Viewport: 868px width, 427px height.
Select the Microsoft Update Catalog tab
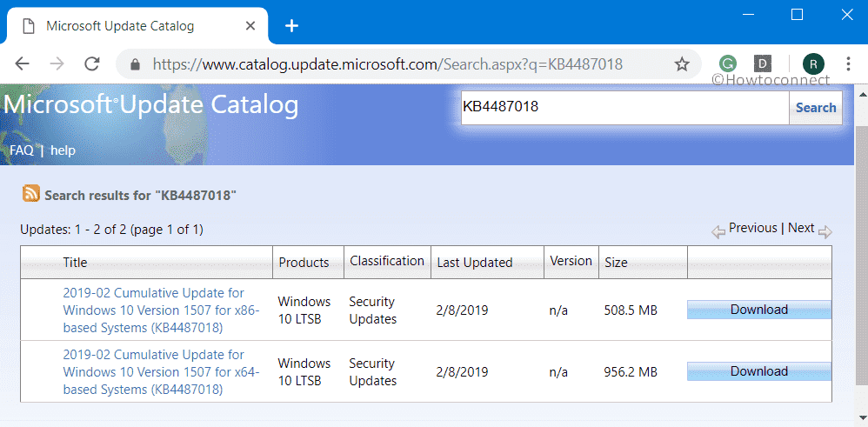click(137, 26)
